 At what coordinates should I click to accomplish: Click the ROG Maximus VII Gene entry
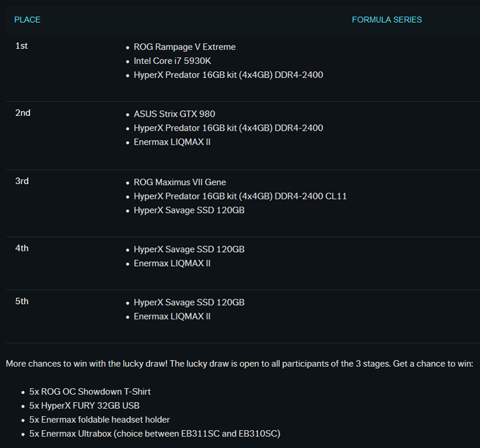click(179, 183)
